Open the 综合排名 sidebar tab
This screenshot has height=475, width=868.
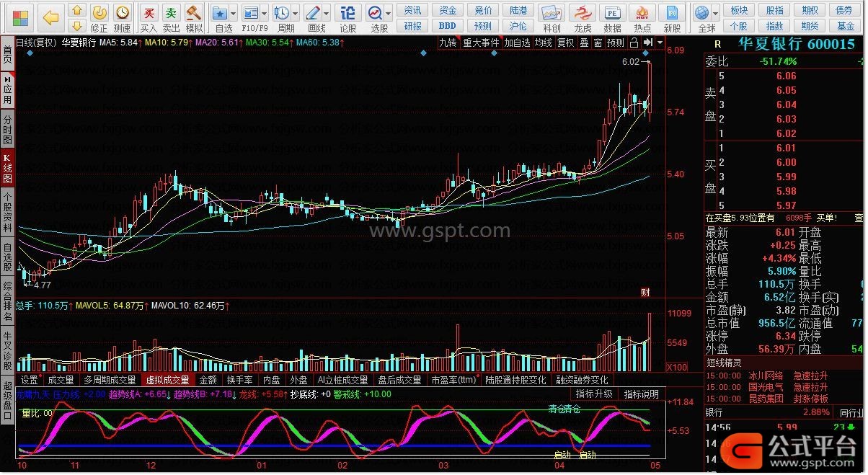tap(7, 302)
